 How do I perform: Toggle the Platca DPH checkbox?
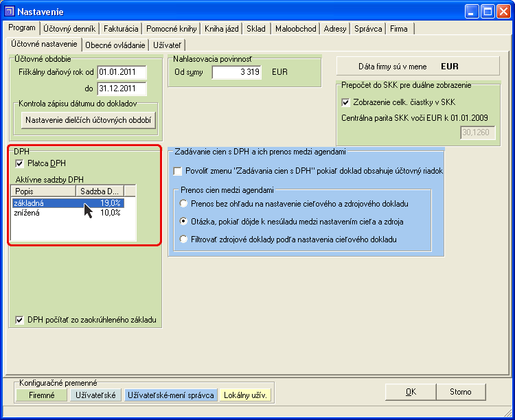19,164
